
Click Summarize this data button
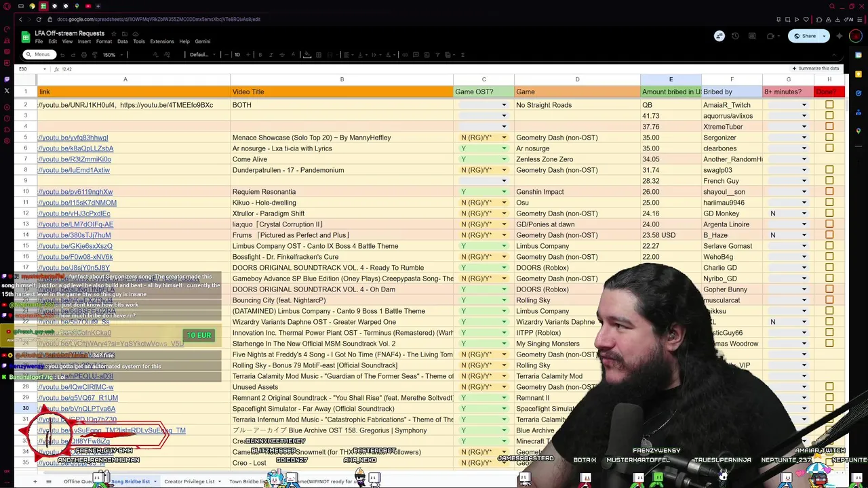click(x=816, y=68)
